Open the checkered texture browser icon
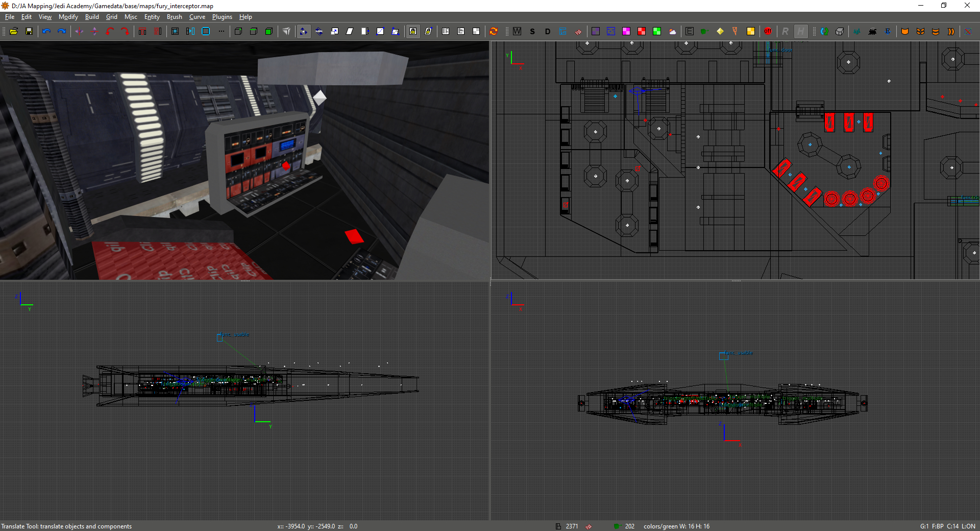Image resolution: width=980 pixels, height=531 pixels. pyautogui.click(x=476, y=31)
